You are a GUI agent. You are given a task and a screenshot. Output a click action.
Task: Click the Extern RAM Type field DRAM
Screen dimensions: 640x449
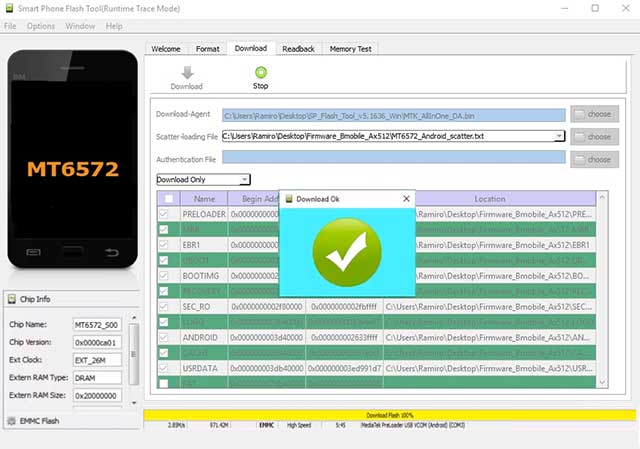97,378
